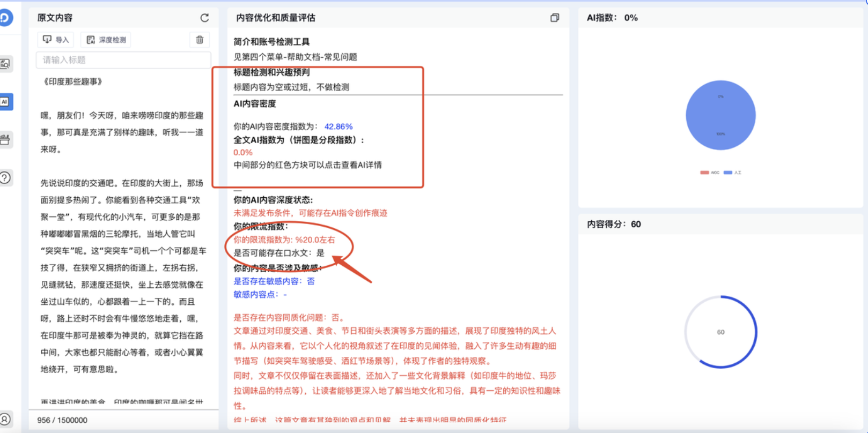
Task: Click the 956 / 1500000 character counter
Action: click(62, 420)
